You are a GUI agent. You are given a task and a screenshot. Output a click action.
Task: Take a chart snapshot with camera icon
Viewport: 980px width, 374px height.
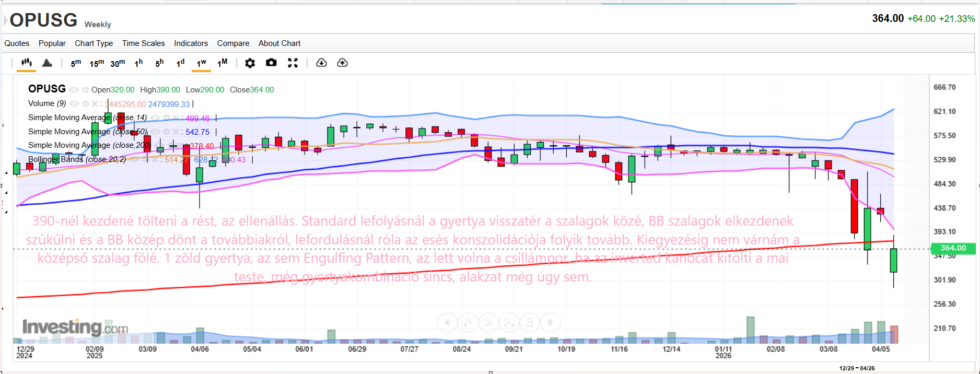click(x=271, y=63)
